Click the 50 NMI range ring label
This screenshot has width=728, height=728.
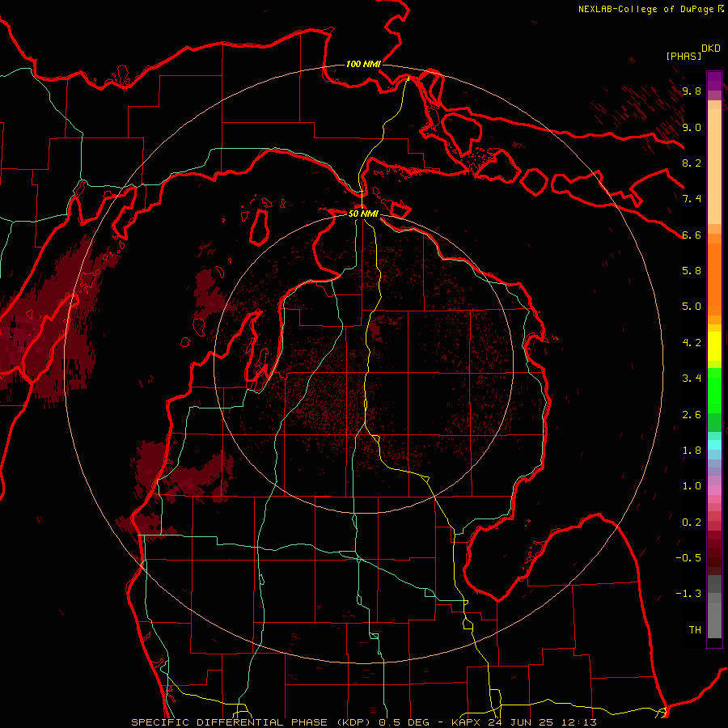(363, 214)
